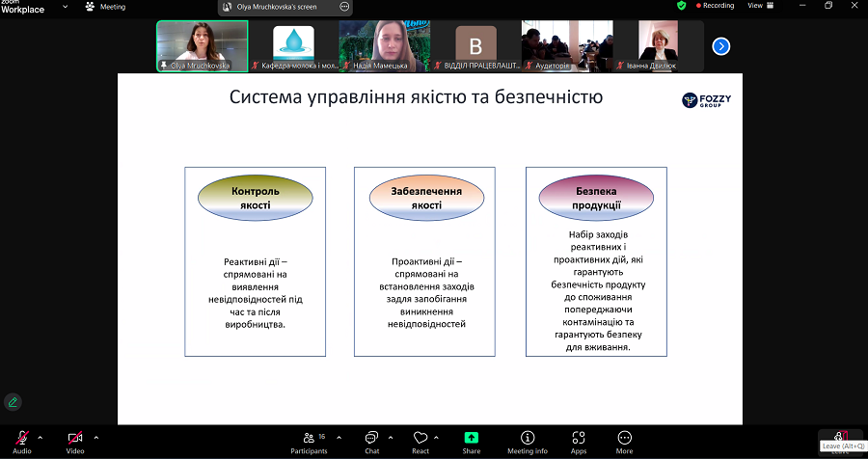Screen dimensions: 868x459
Task: Open Meeting info
Action: point(528,443)
